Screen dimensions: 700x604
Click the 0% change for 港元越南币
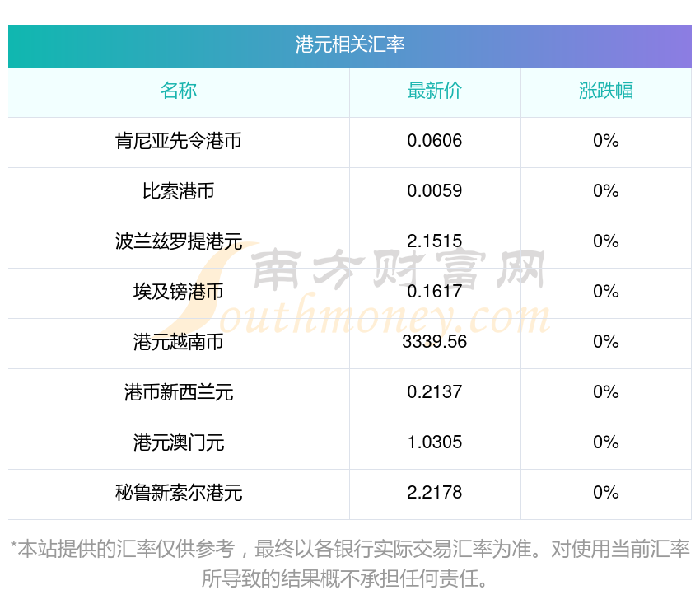pos(606,342)
